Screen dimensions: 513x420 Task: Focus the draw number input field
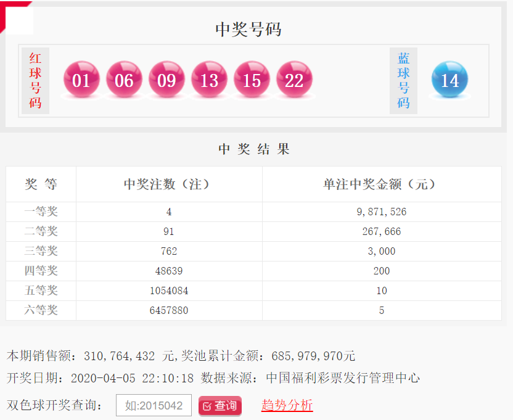point(154,405)
